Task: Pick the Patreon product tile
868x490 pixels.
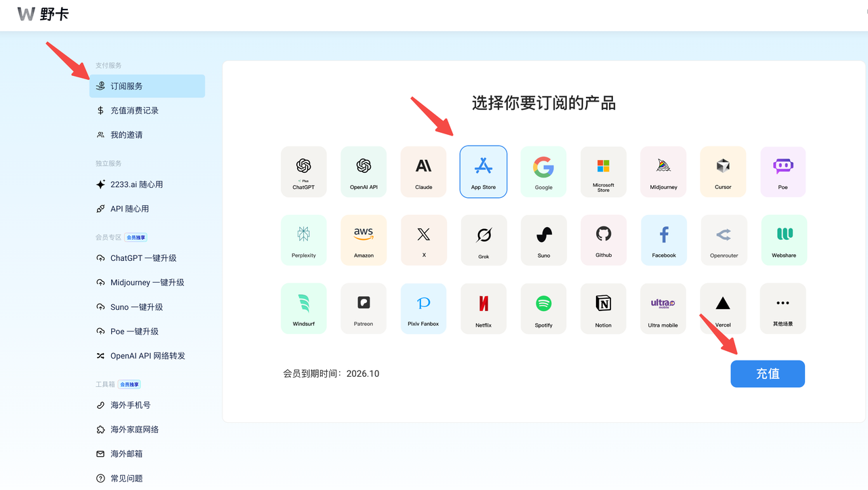Action: 363,308
